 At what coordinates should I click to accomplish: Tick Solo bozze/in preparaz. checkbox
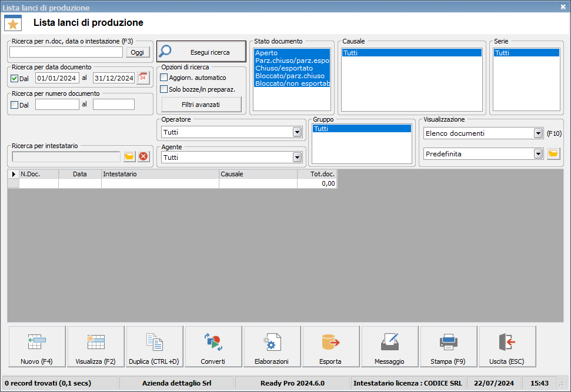click(x=164, y=89)
